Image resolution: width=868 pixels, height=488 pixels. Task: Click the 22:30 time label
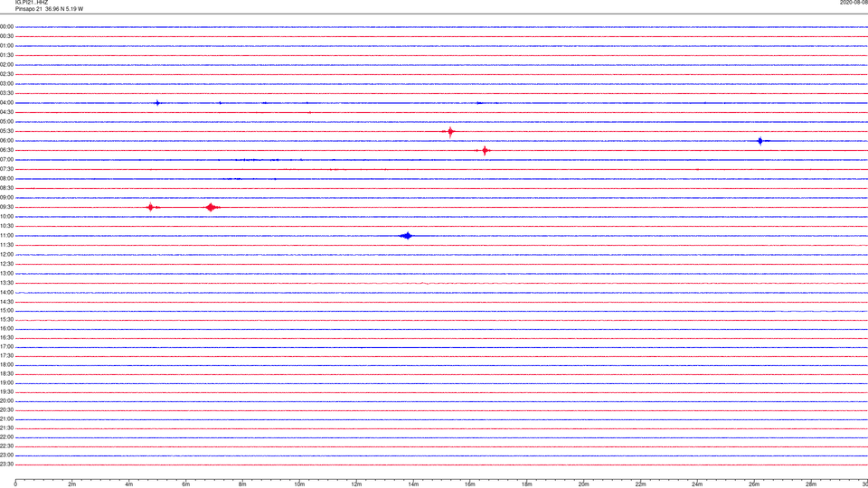point(6,446)
